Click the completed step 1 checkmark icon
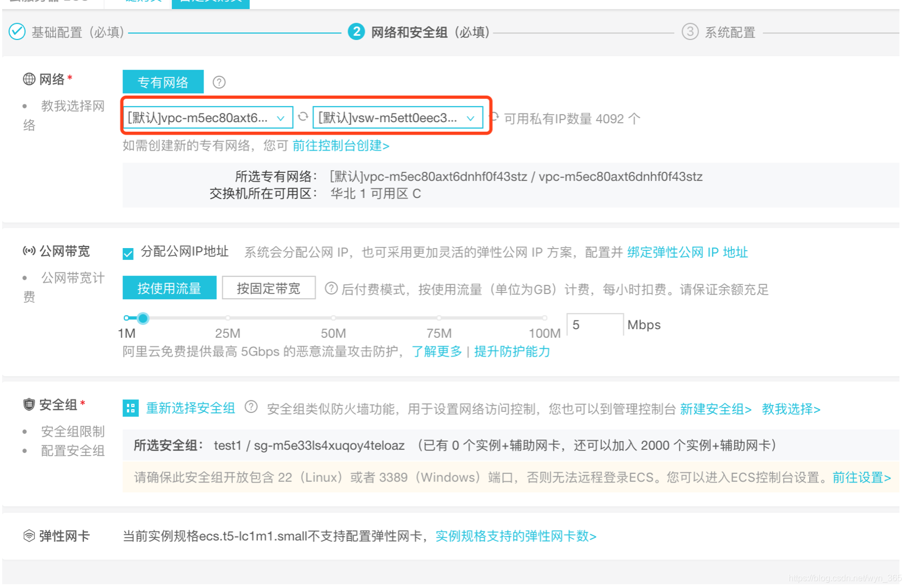The image size is (907, 588). tap(17, 32)
